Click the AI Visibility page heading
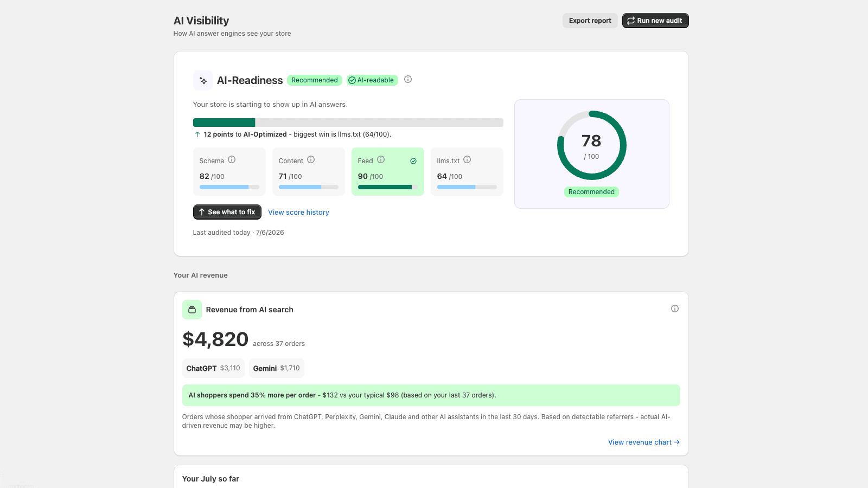Image resolution: width=868 pixels, height=488 pixels. (x=201, y=21)
